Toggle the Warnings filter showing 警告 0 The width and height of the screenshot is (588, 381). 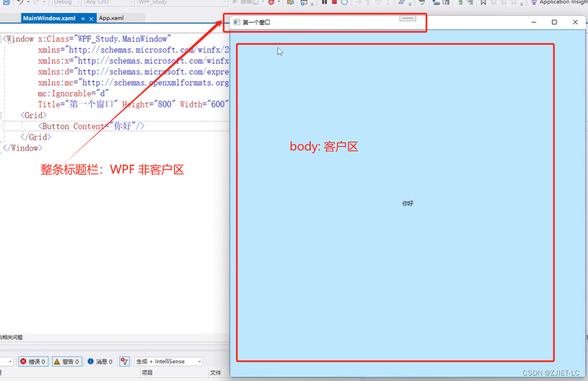point(66,361)
